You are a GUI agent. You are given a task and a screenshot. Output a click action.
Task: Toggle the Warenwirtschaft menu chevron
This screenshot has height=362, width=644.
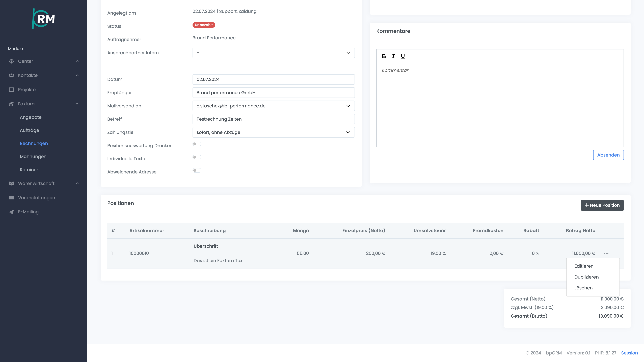(77, 183)
